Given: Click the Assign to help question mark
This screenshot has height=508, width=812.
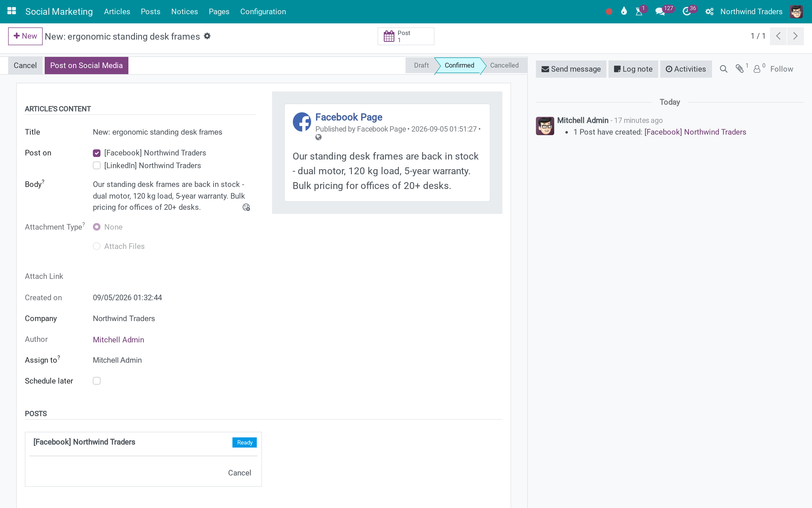Looking at the screenshot, I should (59, 357).
